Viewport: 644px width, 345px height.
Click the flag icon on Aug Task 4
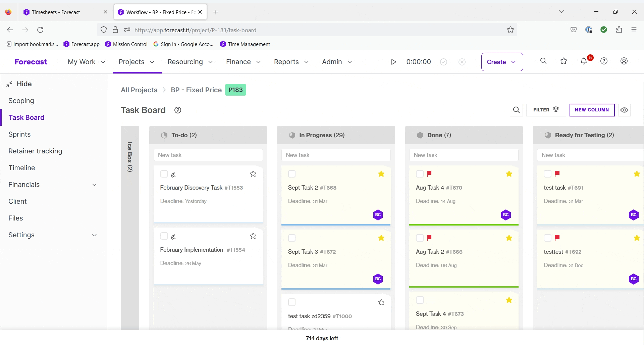(429, 174)
